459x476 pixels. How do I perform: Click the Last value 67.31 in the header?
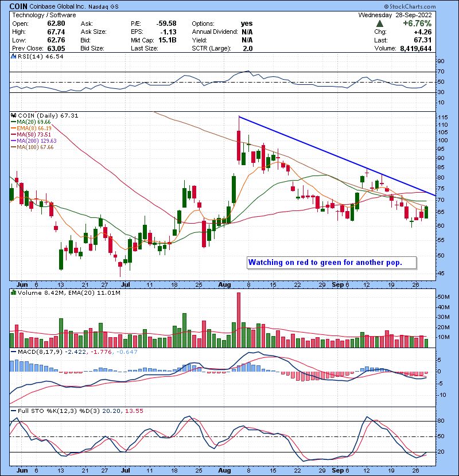coord(422,40)
